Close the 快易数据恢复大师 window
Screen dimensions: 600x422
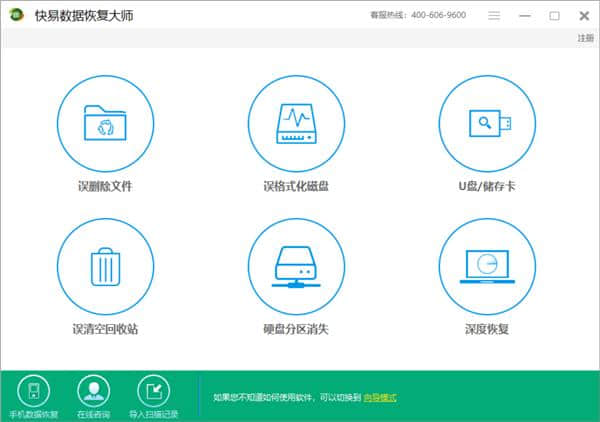coord(583,16)
